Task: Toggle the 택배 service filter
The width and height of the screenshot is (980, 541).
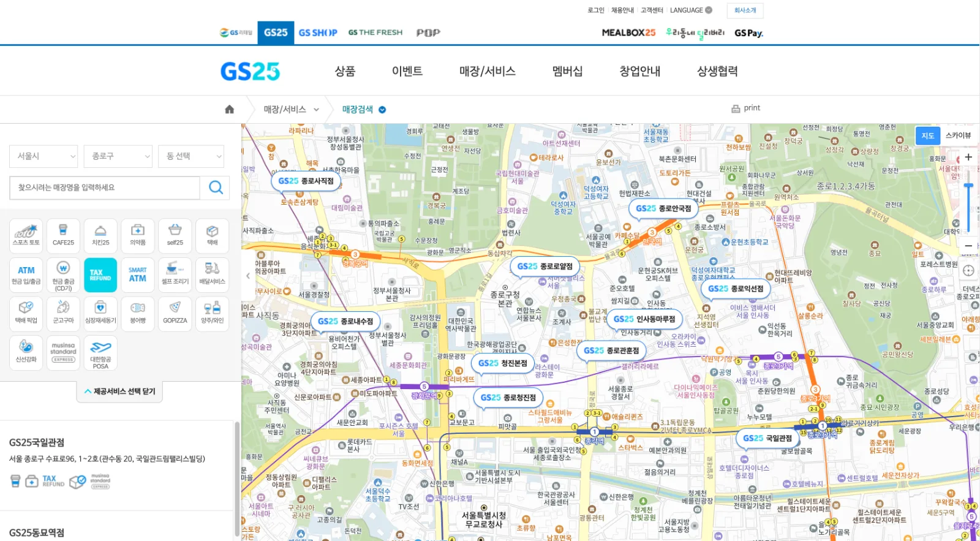Action: [x=213, y=236]
